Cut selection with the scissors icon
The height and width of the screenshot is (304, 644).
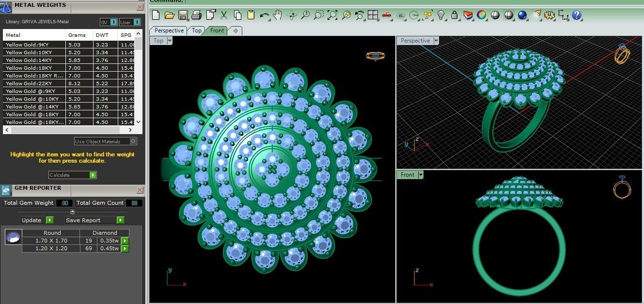[x=224, y=15]
